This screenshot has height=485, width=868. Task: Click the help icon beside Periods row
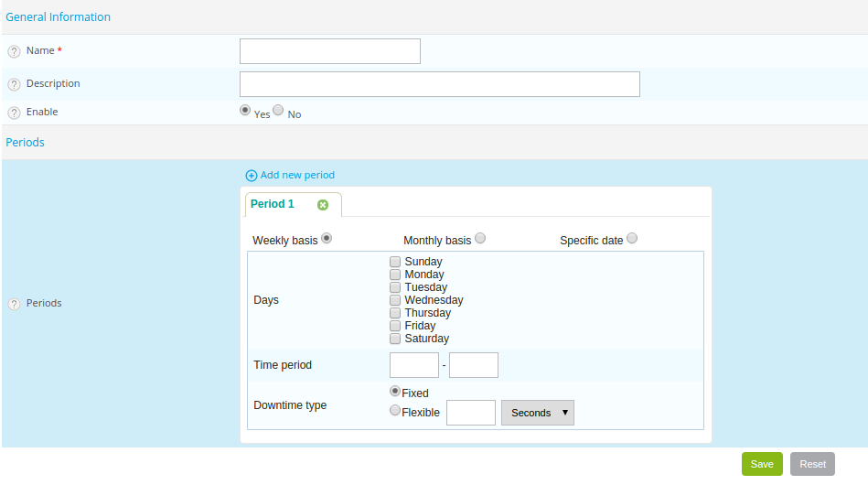click(14, 304)
